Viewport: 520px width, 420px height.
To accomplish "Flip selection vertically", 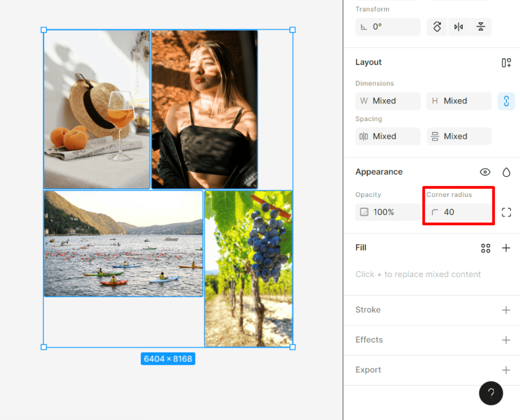I will coord(480,27).
